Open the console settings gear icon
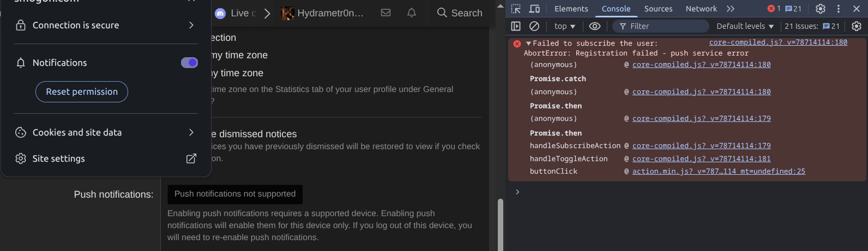The image size is (868, 251). click(x=857, y=26)
